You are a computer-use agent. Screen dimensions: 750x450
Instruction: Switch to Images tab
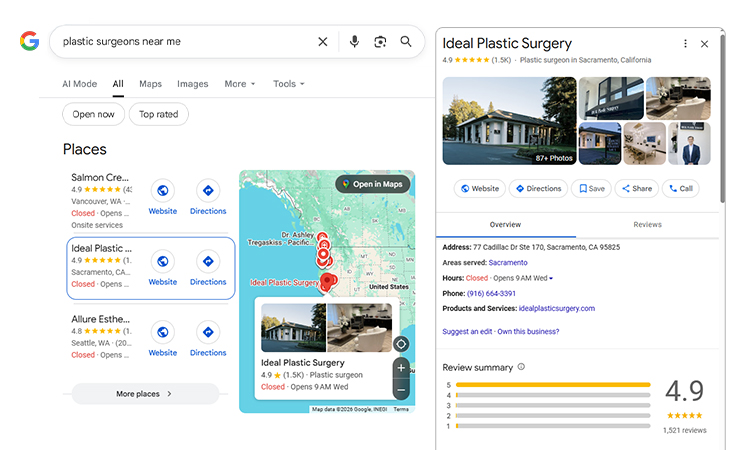tap(192, 84)
